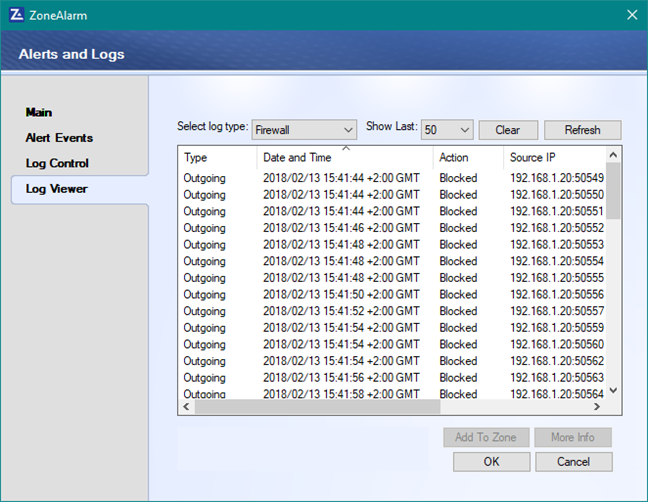Screen dimensions: 648x502
Task: Sort by Date and Time column header
Action: coord(345,157)
